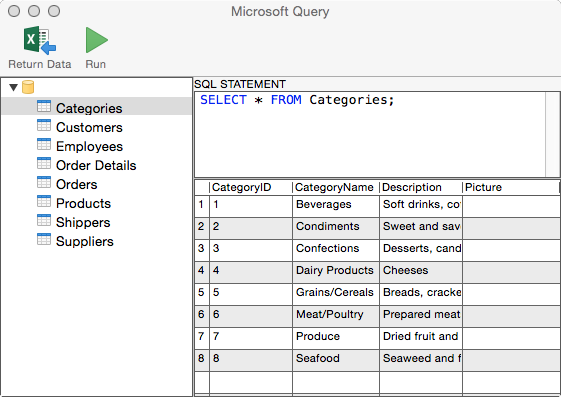Click the table icon beside Orders

[44, 182]
